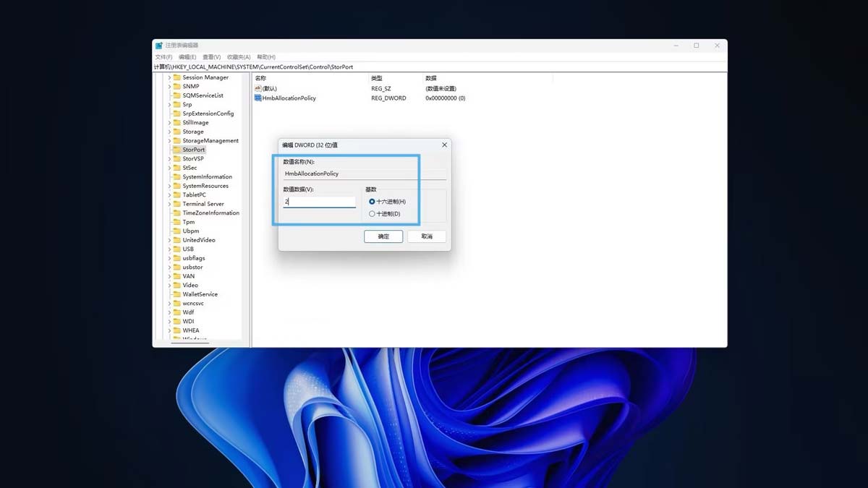The image size is (868, 488).
Task: Click the registry path address bar
Action: point(434,67)
